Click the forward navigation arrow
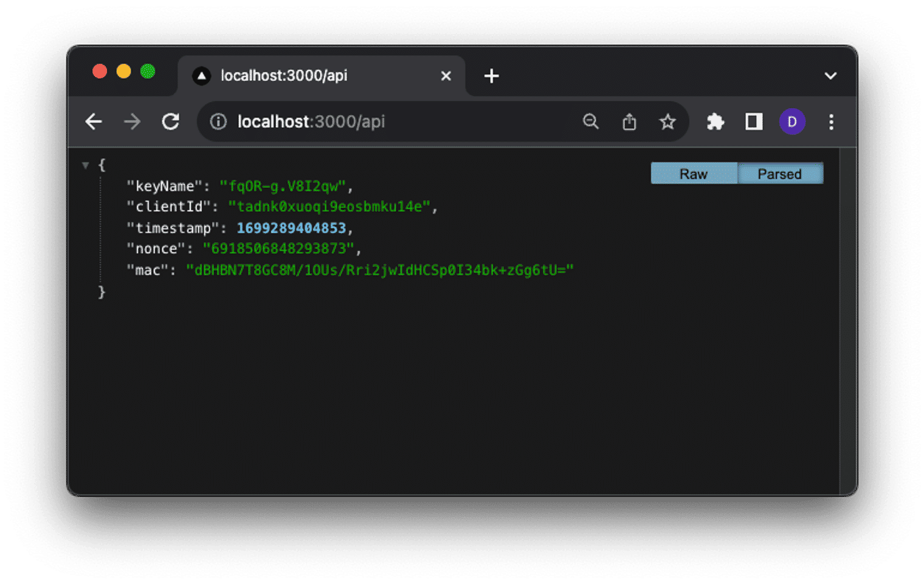Image resolution: width=924 pixels, height=584 pixels. (x=132, y=122)
